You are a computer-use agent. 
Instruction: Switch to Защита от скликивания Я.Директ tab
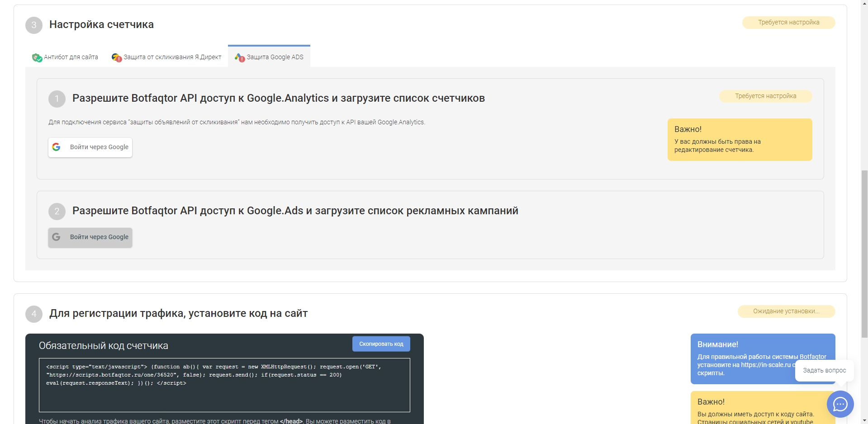point(166,57)
